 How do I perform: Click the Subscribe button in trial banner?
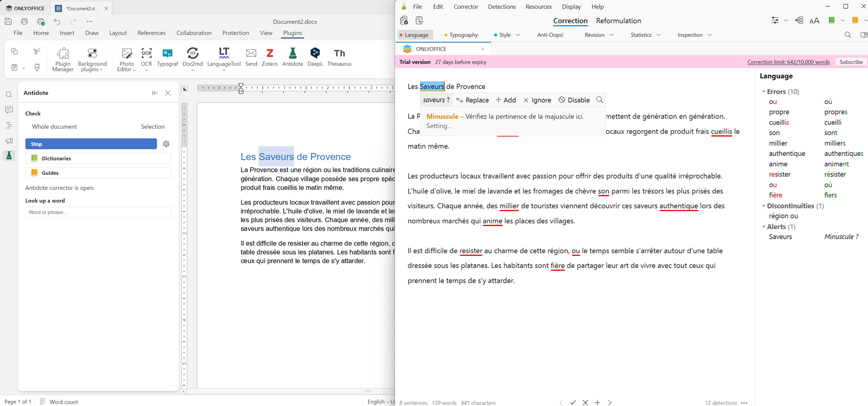(851, 62)
